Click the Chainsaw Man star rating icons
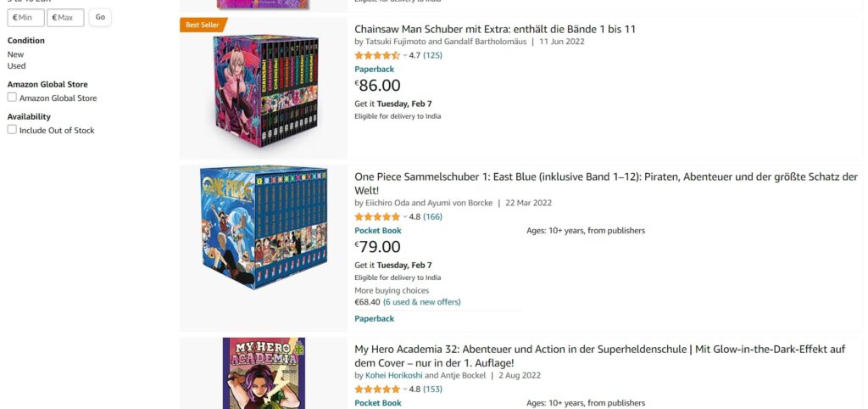Viewport: 868px width, 409px height. 377,55
